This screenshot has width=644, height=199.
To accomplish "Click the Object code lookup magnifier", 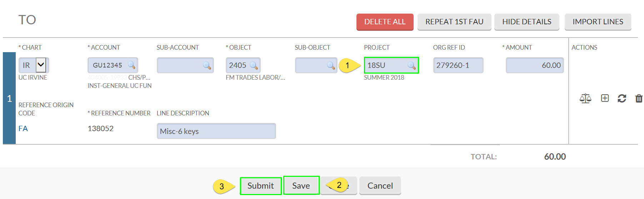I will coord(254,65).
